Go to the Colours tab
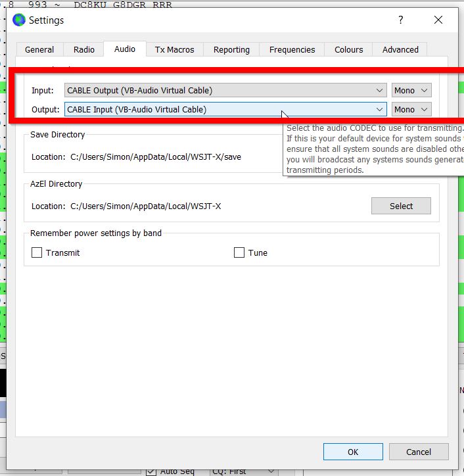Image resolution: width=464 pixels, height=476 pixels. point(349,49)
